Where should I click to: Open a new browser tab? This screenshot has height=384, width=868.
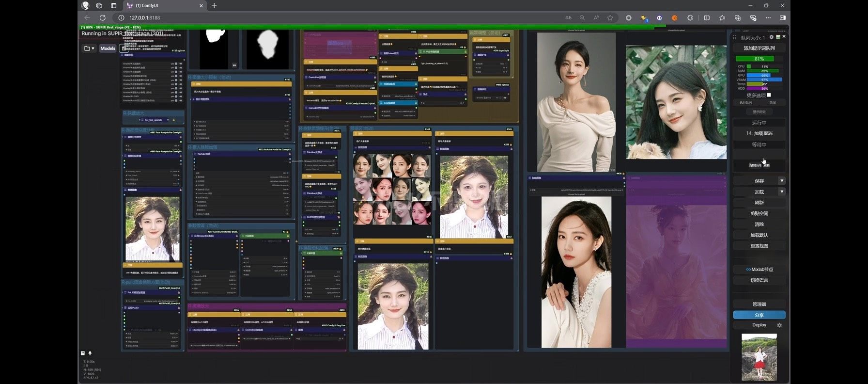coord(214,6)
